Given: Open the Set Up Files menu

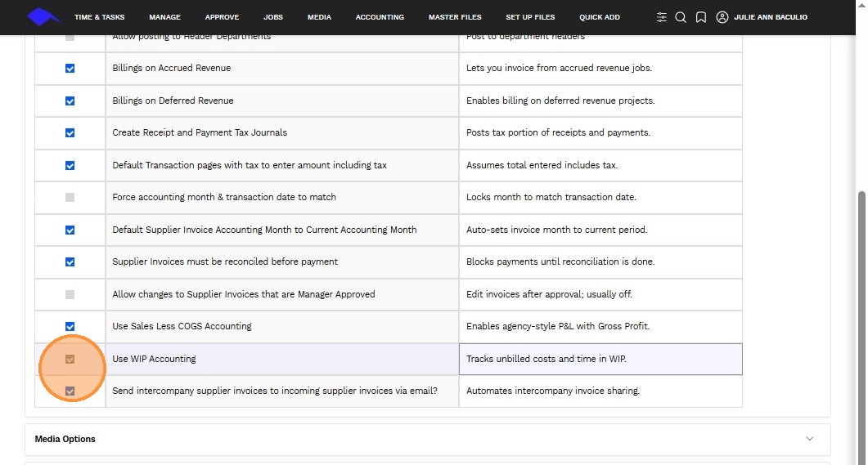Looking at the screenshot, I should 530,17.
